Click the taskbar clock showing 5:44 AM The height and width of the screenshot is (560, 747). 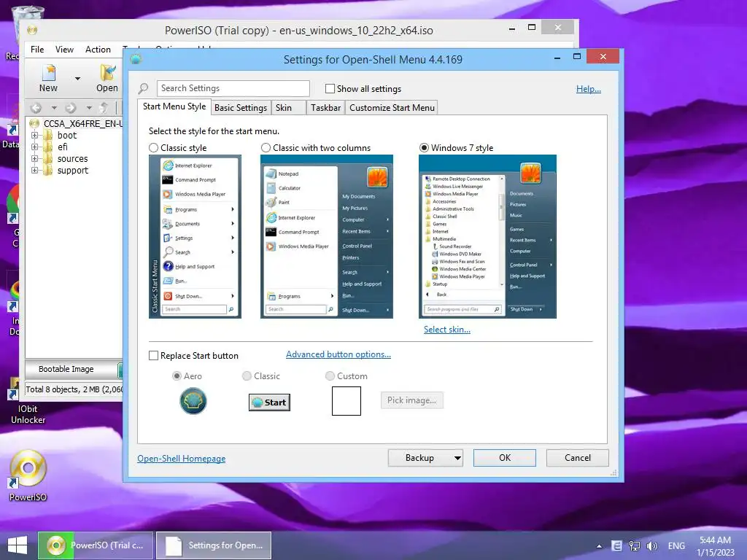point(715,546)
